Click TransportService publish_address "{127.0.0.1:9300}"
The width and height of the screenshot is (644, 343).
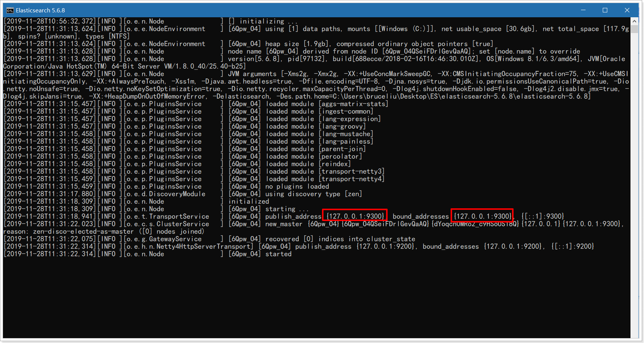pyautogui.click(x=355, y=217)
